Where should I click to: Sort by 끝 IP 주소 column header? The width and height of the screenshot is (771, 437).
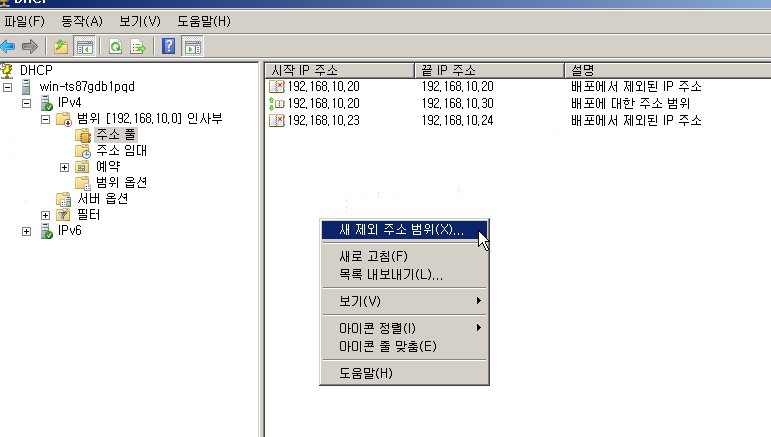[489, 70]
